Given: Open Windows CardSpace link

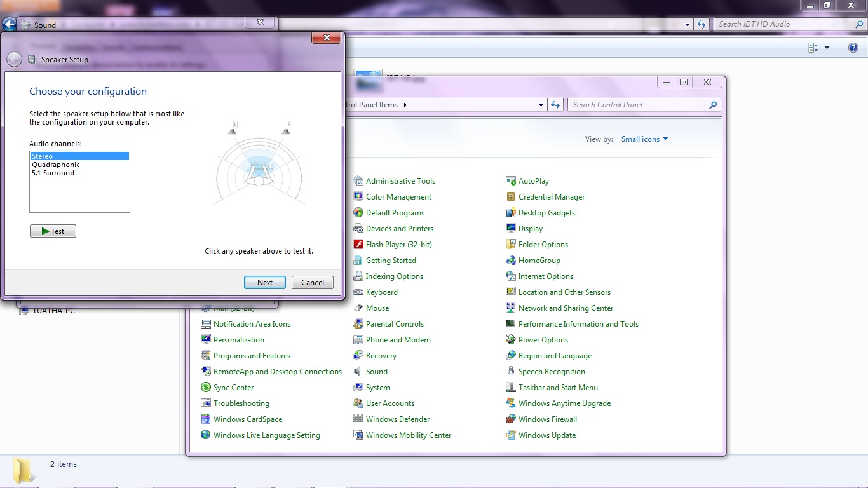Looking at the screenshot, I should point(248,419).
